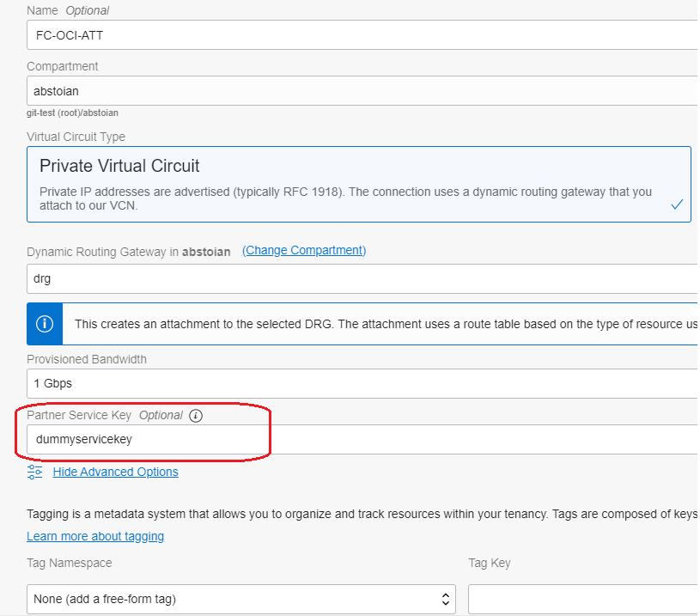The image size is (700, 616).
Task: Click the Change Compartment link
Action: coord(304,251)
